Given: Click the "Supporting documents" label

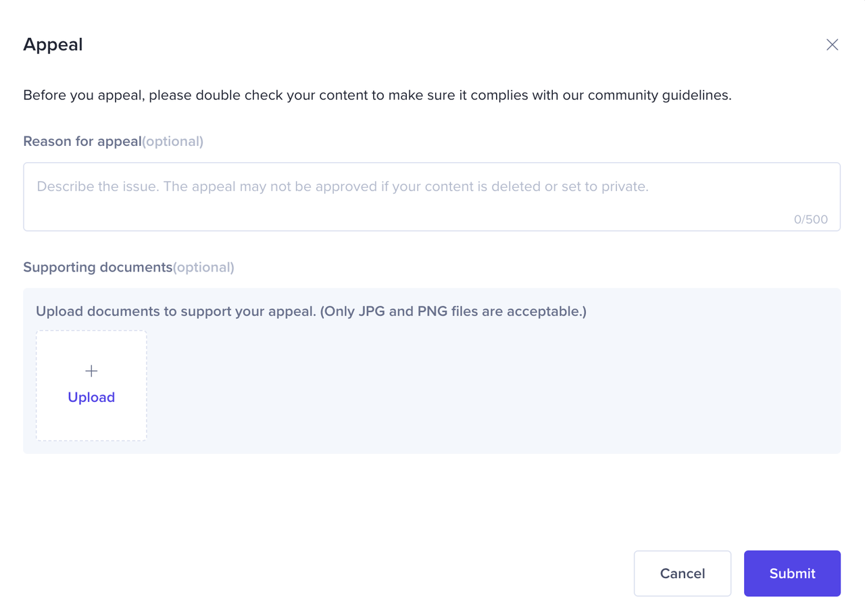Looking at the screenshot, I should pos(97,267).
